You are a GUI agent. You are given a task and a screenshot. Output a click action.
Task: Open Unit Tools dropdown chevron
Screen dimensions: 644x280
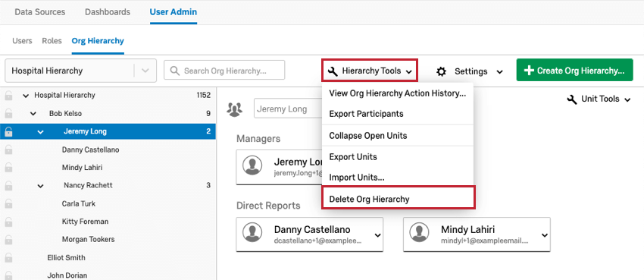[x=627, y=99]
